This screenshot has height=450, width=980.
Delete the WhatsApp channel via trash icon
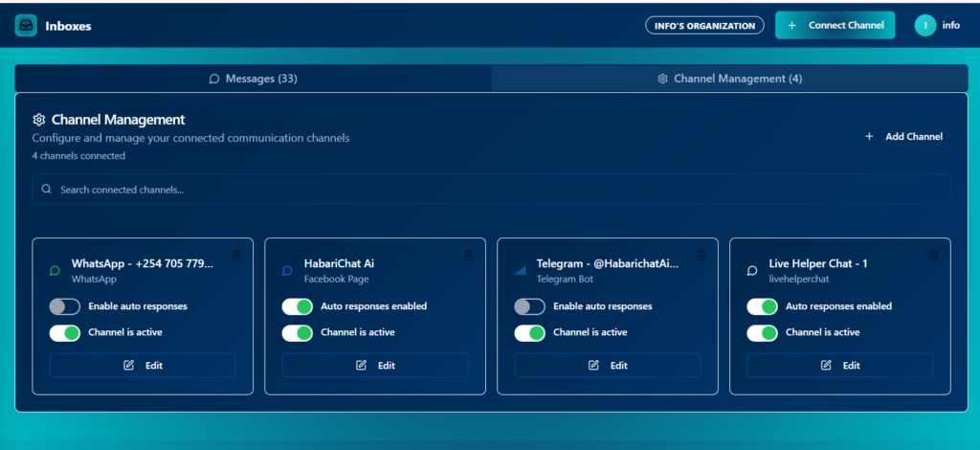pyautogui.click(x=236, y=255)
